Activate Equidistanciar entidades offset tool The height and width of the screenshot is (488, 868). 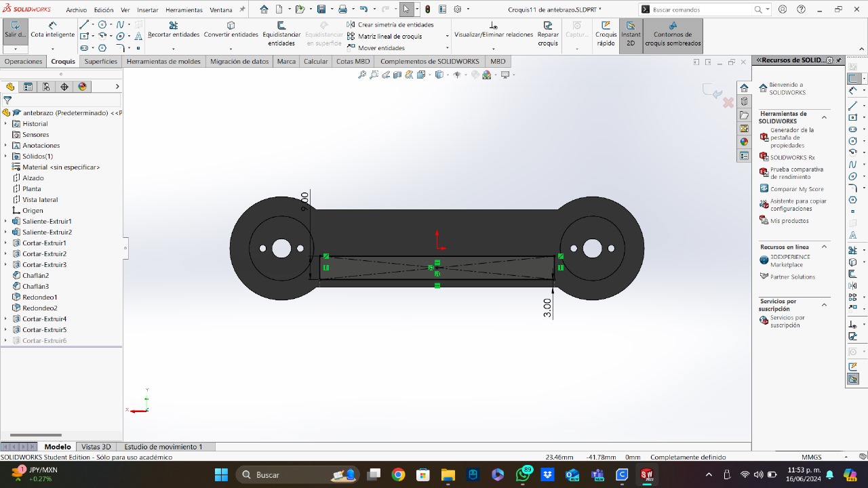tap(281, 35)
